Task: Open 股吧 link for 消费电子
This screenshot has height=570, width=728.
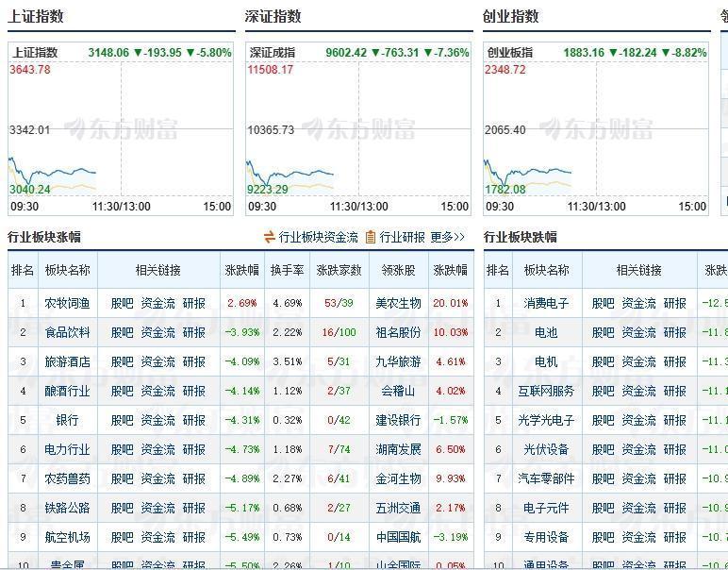Action: pyautogui.click(x=604, y=303)
